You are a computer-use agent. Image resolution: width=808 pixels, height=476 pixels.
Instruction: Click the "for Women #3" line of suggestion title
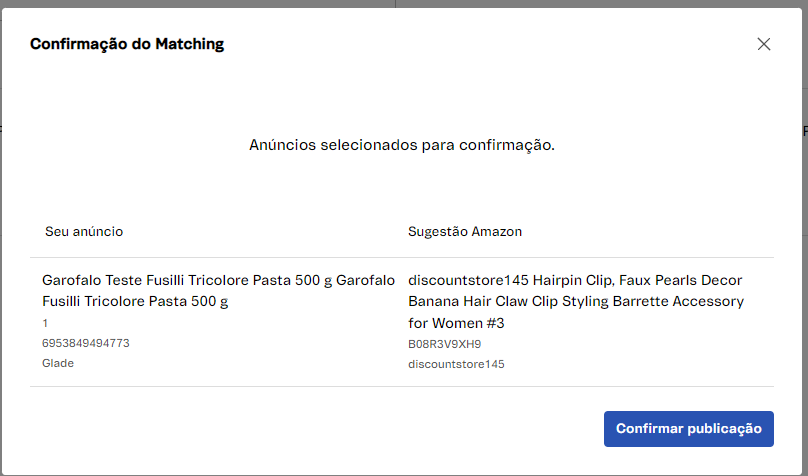point(456,323)
